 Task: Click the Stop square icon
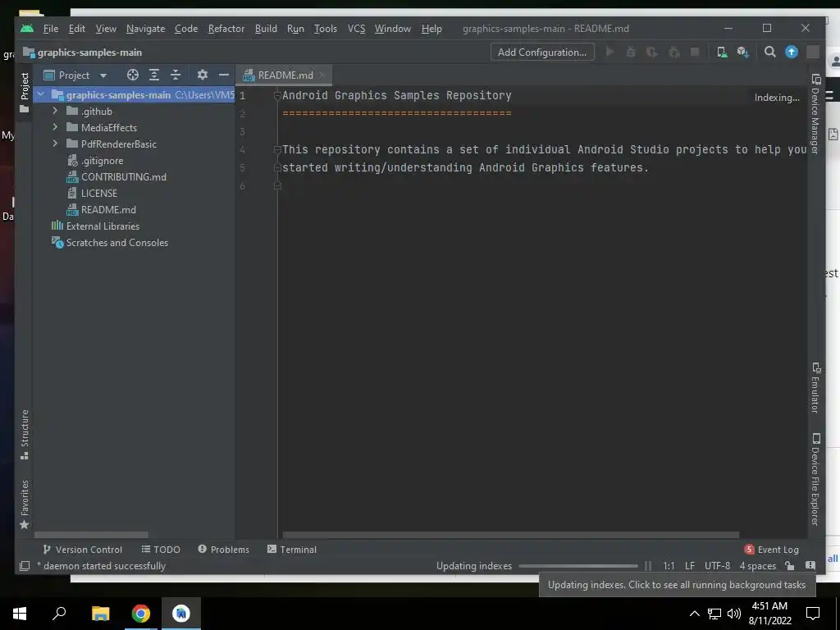[695, 52]
